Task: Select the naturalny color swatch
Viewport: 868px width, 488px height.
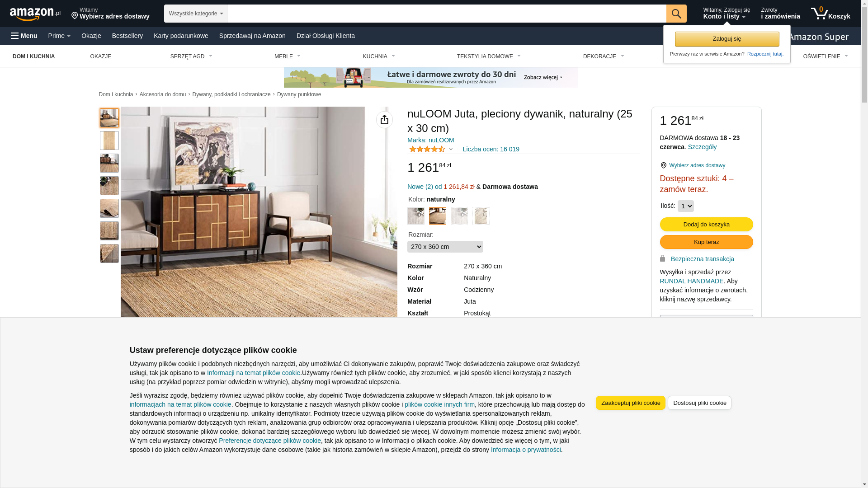Action: point(438,216)
